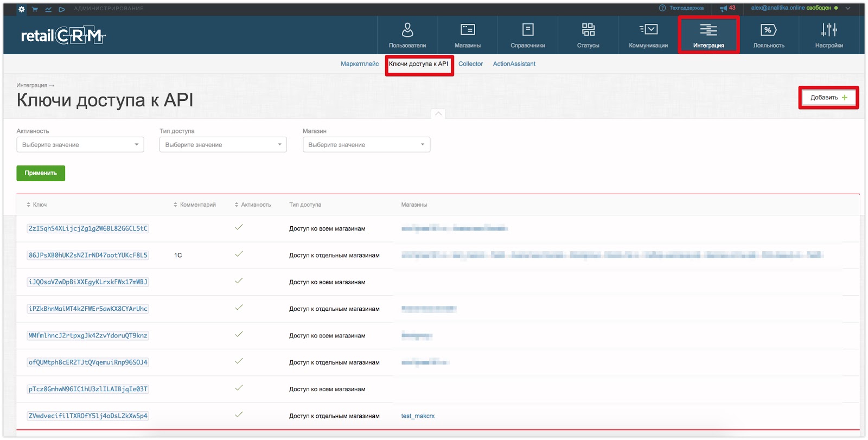Click the activity checkmark in the 2zI5qhS4 row

pos(239,227)
